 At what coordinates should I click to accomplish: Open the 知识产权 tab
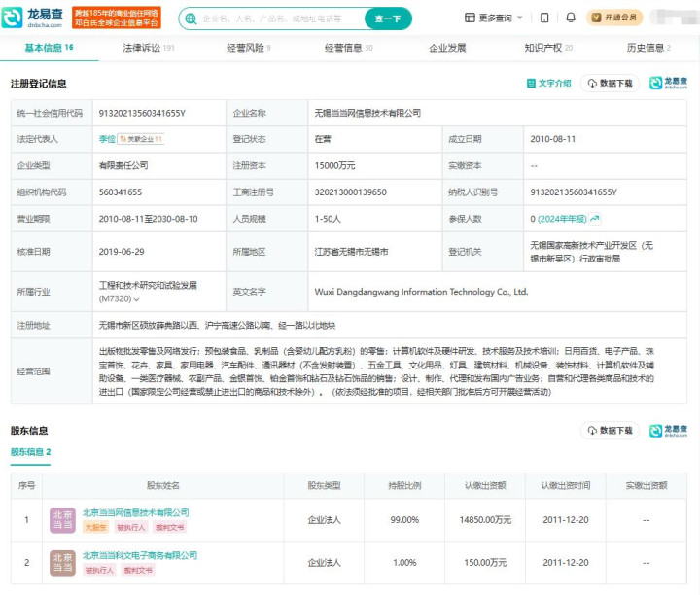pyautogui.click(x=548, y=48)
